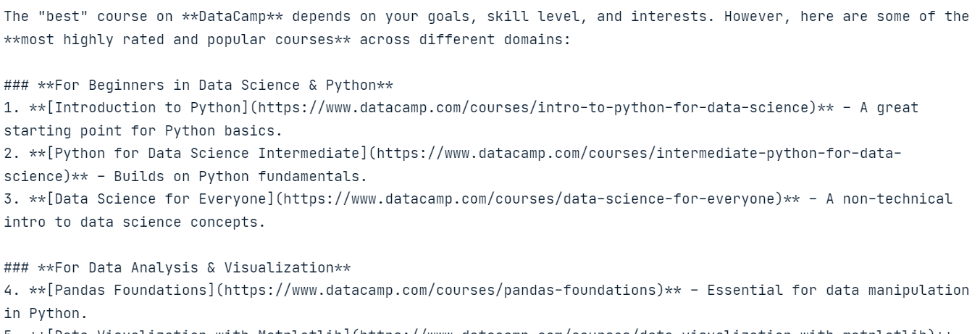The image size is (980, 334).
Task: Click the list marker "4." before Pandas Foundations
Action: point(12,291)
